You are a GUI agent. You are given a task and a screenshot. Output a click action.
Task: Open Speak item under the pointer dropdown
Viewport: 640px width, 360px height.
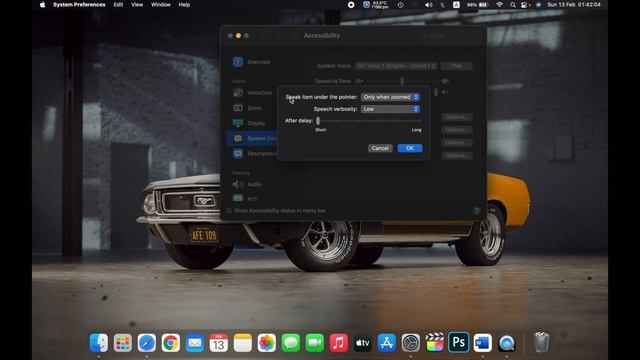pos(390,97)
